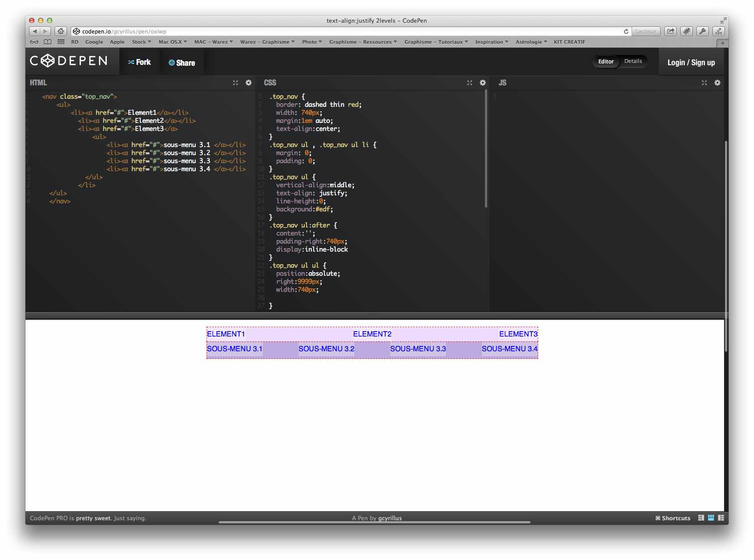This screenshot has height=560, width=754.
Task: Open the reading list glasses icon
Action: tap(34, 42)
